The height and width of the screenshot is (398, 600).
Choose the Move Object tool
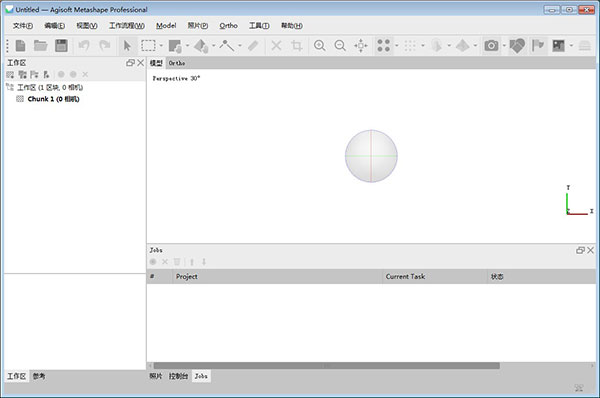[x=201, y=46]
